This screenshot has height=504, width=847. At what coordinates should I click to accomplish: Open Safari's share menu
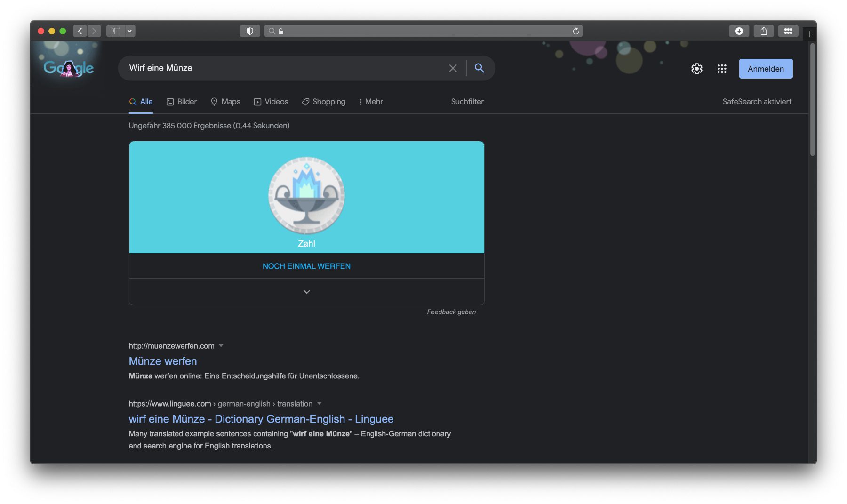click(x=763, y=31)
